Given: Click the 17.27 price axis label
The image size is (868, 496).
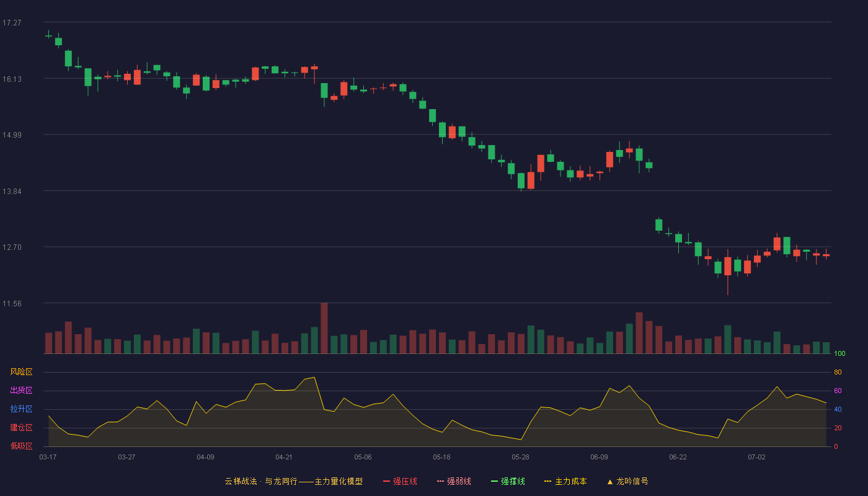Looking at the screenshot, I should 12,22.
